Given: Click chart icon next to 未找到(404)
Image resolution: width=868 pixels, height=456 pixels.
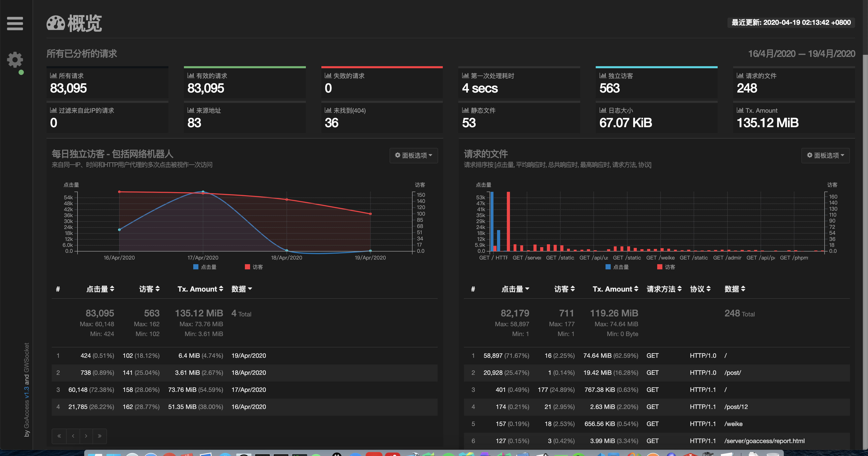Looking at the screenshot, I should (328, 110).
